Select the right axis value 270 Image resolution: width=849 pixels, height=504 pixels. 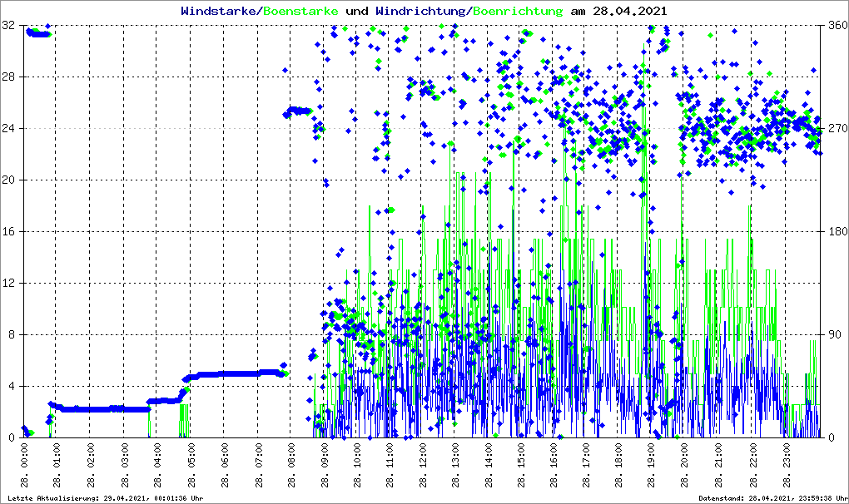[836, 129]
